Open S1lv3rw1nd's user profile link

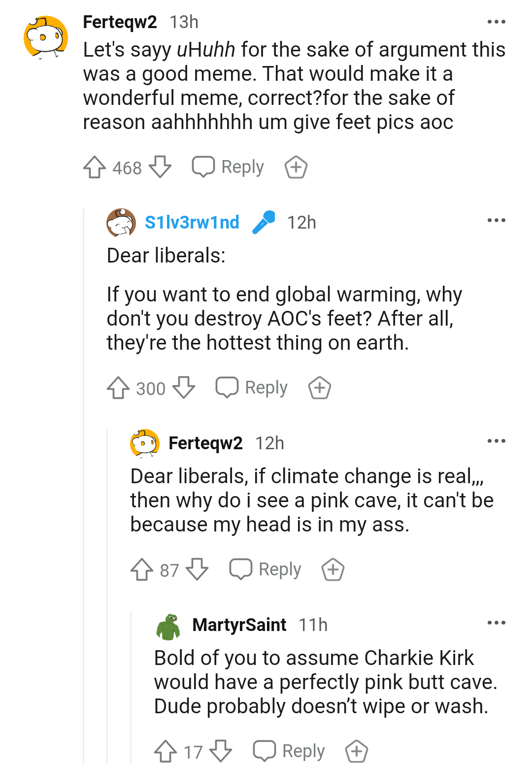pos(192,222)
